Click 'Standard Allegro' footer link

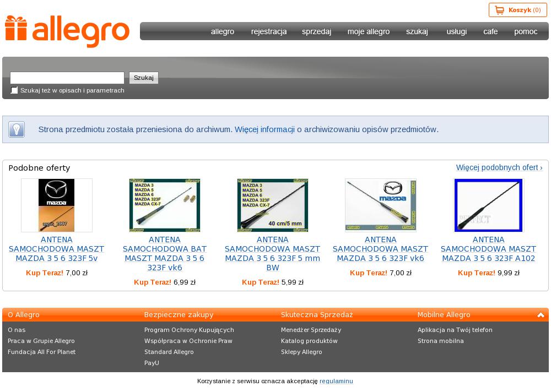(x=169, y=352)
